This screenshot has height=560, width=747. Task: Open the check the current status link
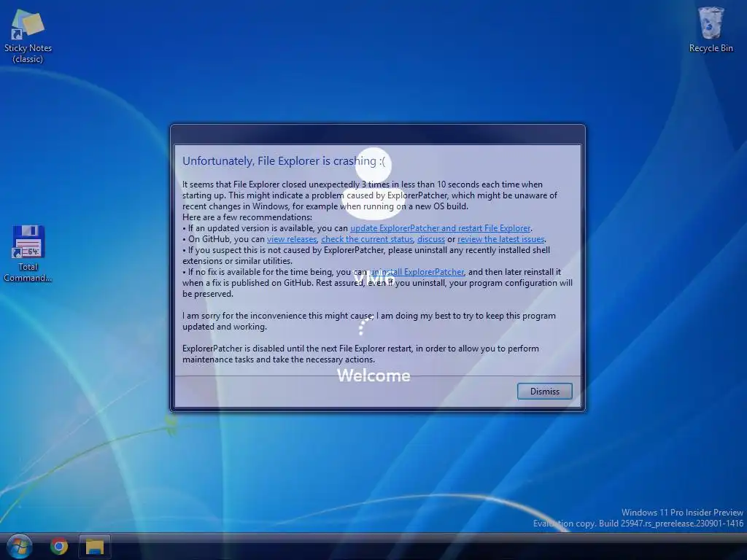[367, 239]
